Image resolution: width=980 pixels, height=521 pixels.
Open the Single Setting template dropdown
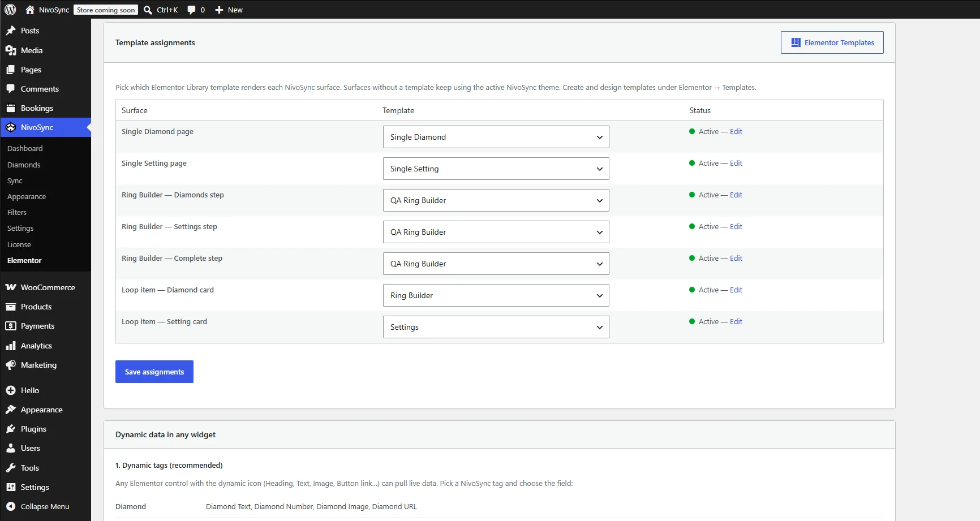496,169
